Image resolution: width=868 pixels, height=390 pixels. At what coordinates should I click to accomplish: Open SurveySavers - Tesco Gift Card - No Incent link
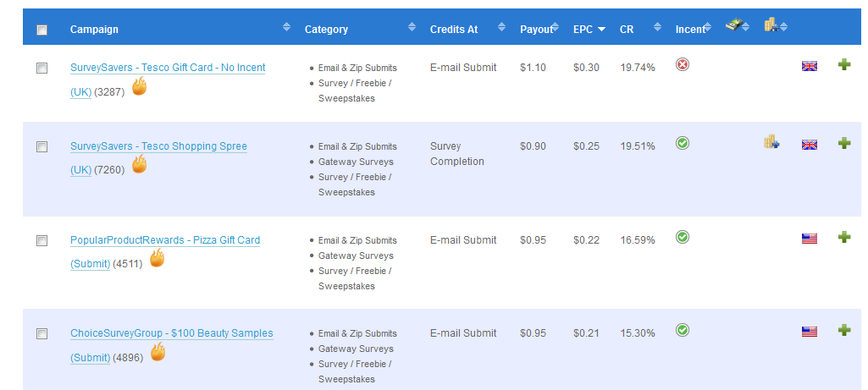click(168, 68)
